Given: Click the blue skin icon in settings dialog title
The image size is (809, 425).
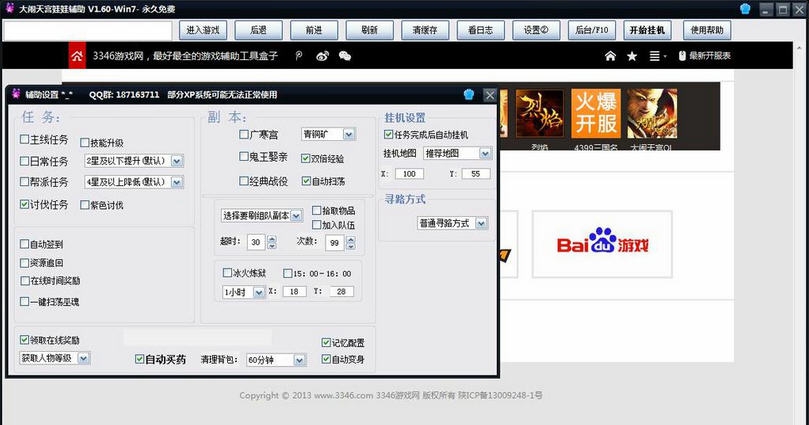Looking at the screenshot, I should click(468, 94).
